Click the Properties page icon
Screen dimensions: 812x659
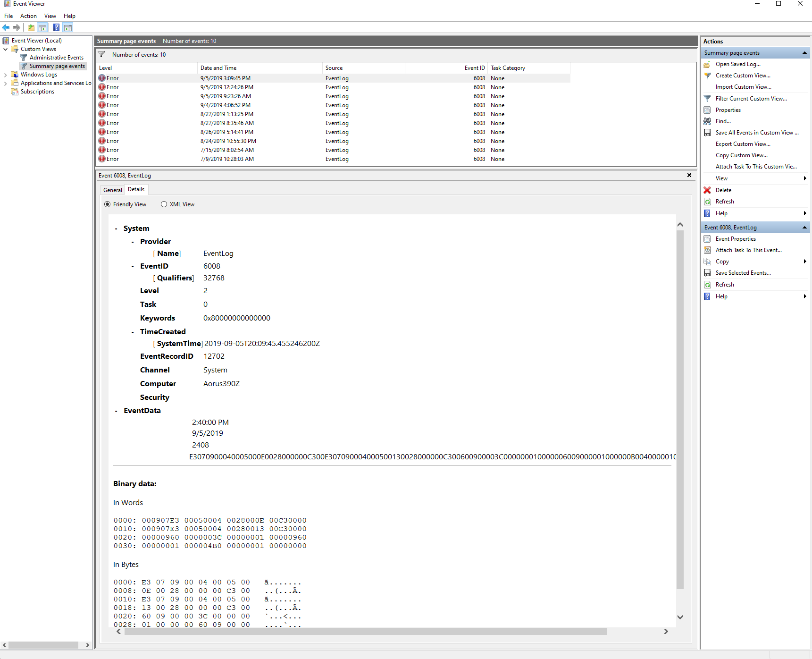tap(707, 110)
